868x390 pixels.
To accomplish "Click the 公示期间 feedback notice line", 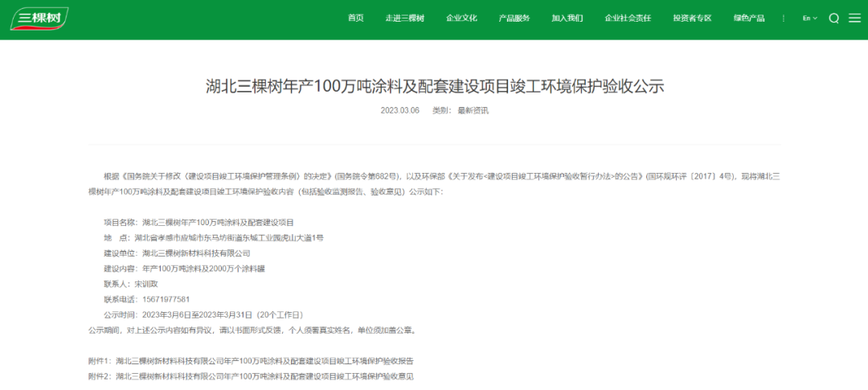I will [x=252, y=330].
